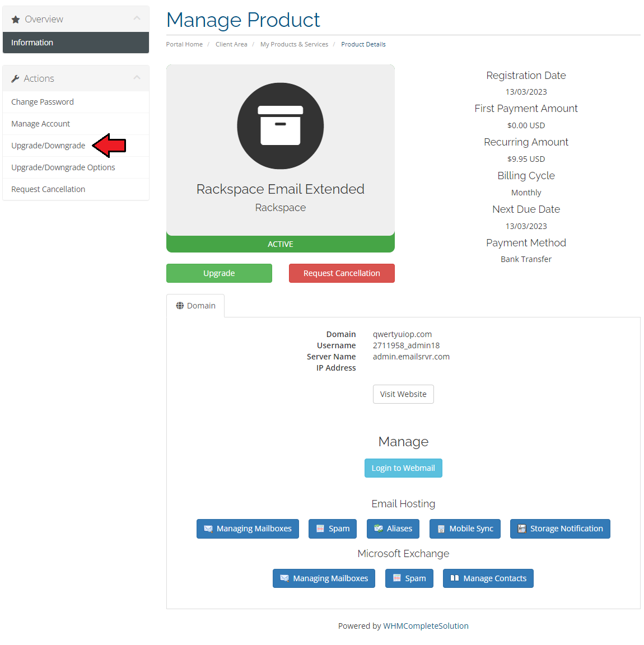Click the green Upgrade button

tap(219, 273)
